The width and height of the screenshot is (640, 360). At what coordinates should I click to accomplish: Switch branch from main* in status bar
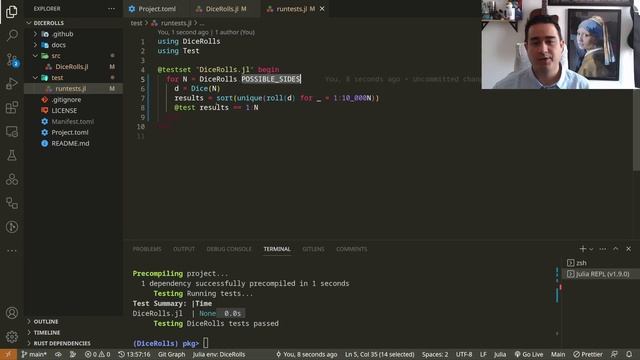(x=34, y=354)
